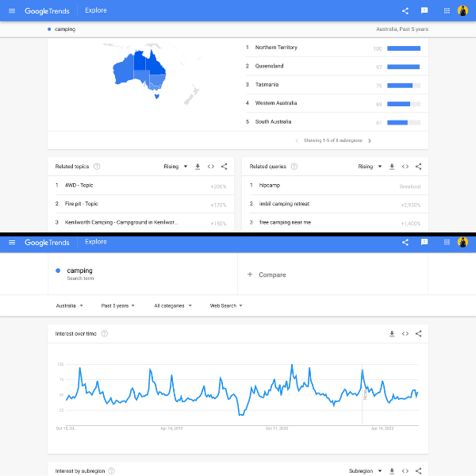This screenshot has height=476, width=476.
Task: Click the Tasmania interest bar
Action: coord(404,86)
